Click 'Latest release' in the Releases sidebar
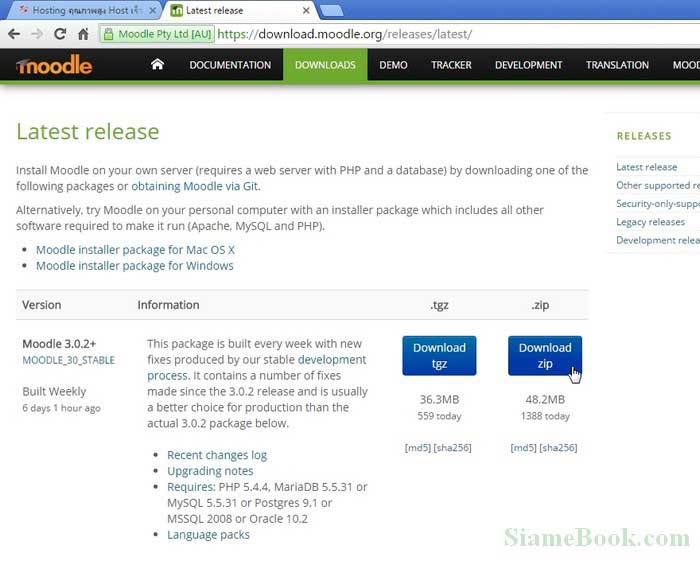The image size is (700, 565). pos(646,167)
